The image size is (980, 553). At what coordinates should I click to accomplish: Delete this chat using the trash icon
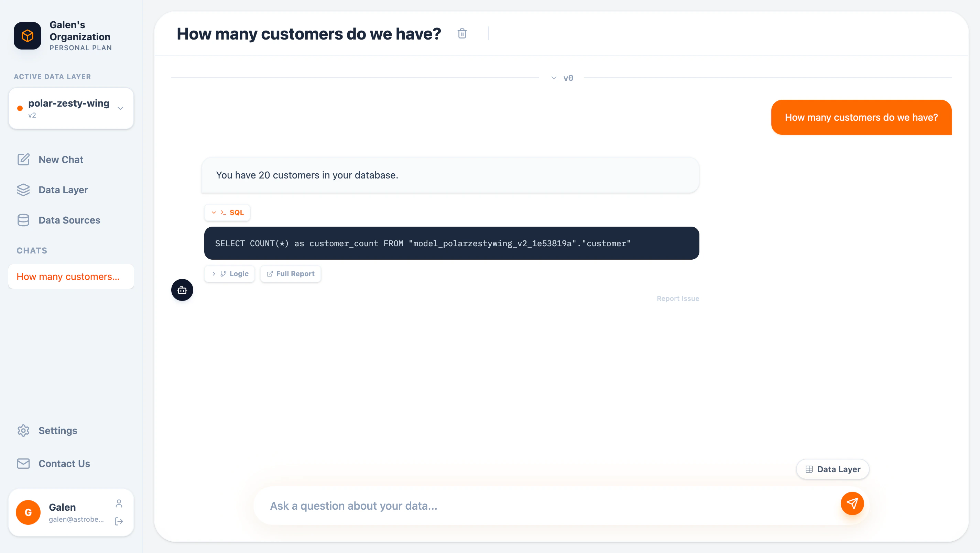462,33
